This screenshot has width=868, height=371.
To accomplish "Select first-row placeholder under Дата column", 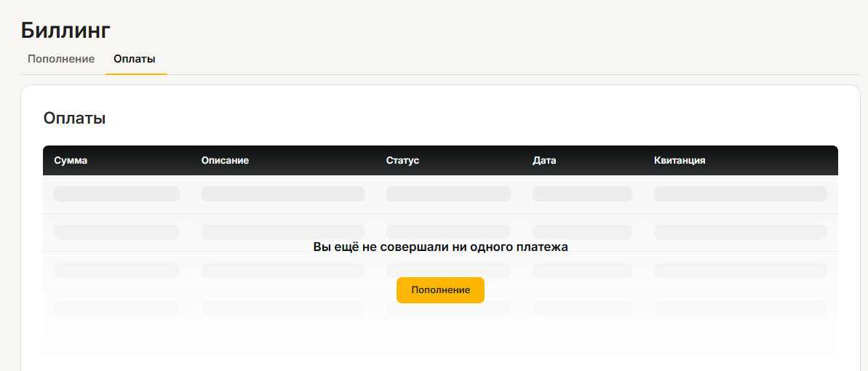I will point(582,194).
